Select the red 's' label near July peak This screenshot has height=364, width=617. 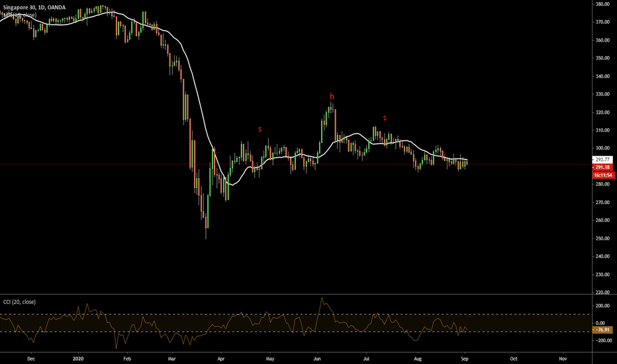[385, 118]
